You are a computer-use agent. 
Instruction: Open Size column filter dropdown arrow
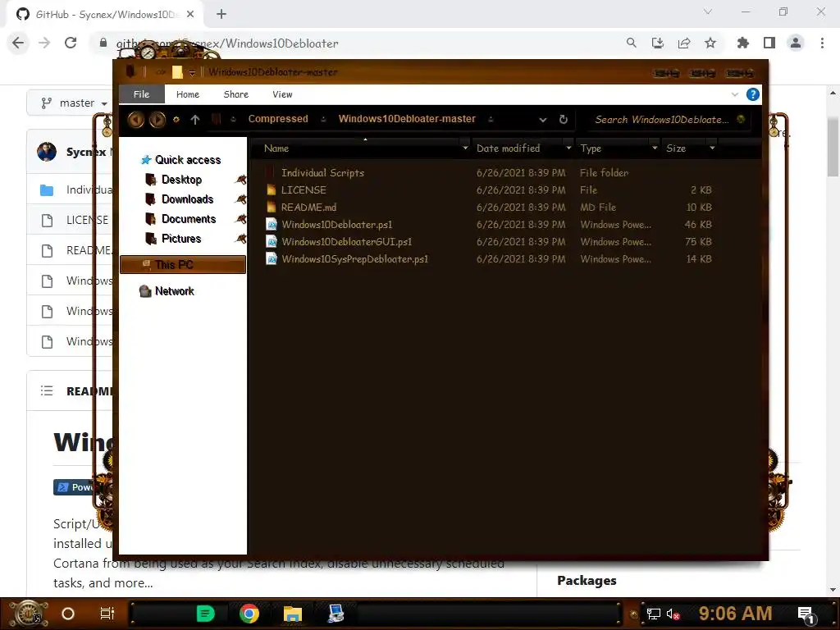(x=712, y=148)
